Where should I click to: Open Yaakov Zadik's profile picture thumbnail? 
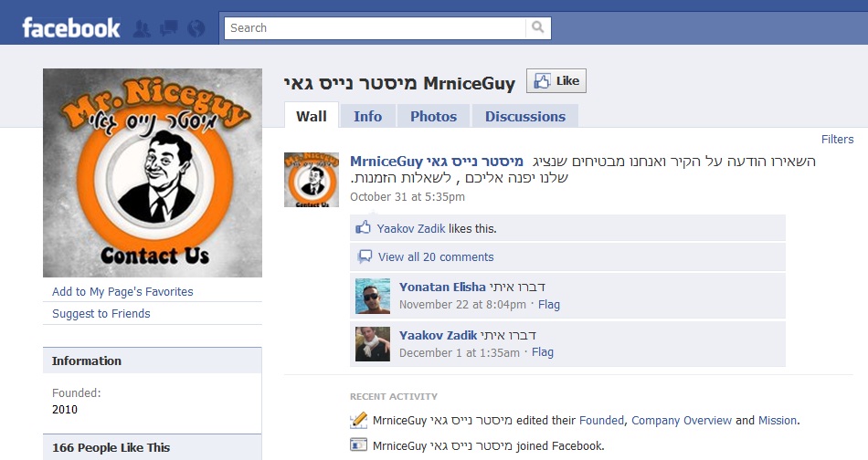tap(373, 344)
